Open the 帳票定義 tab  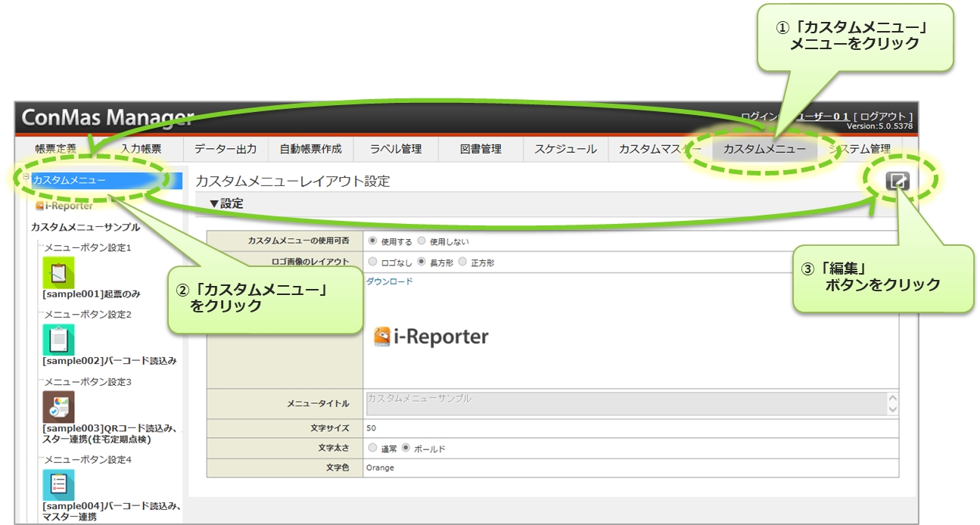coord(56,149)
